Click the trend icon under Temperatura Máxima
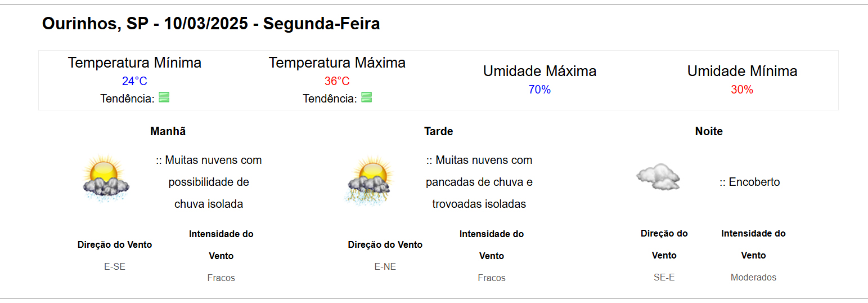The image size is (868, 303). click(366, 97)
